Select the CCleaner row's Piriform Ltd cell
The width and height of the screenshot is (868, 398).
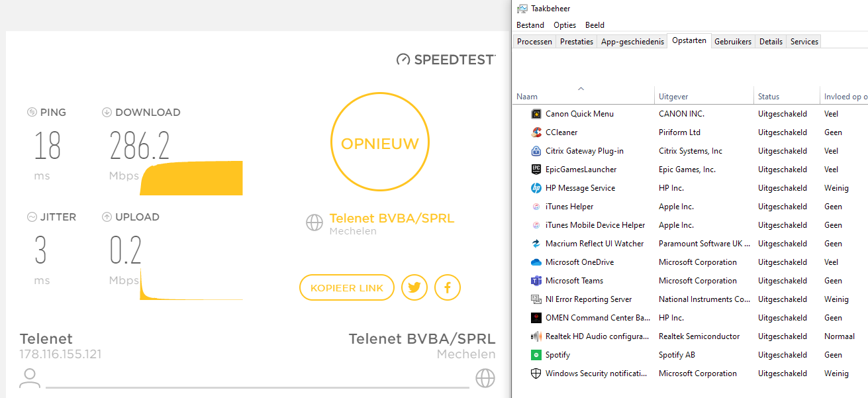point(679,132)
